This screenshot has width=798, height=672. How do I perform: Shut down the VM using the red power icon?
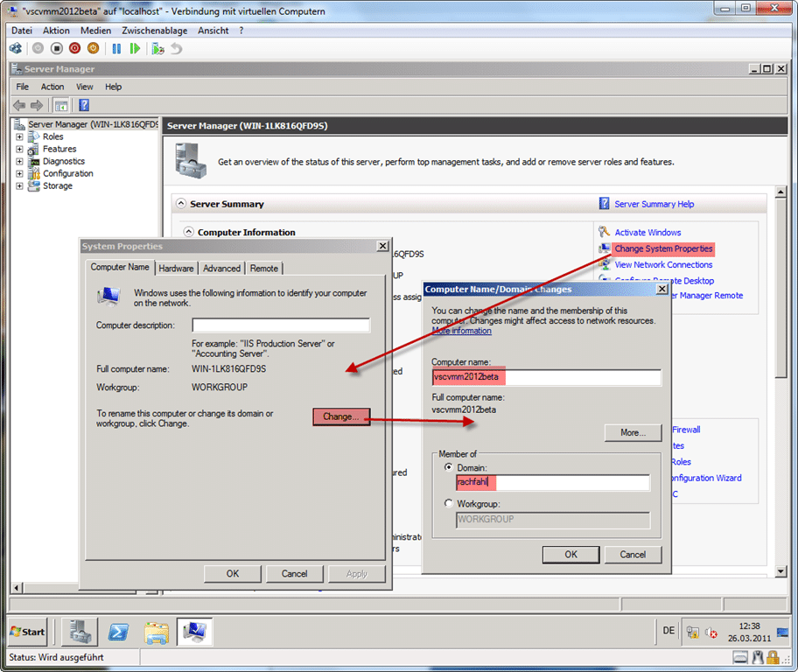click(75, 48)
